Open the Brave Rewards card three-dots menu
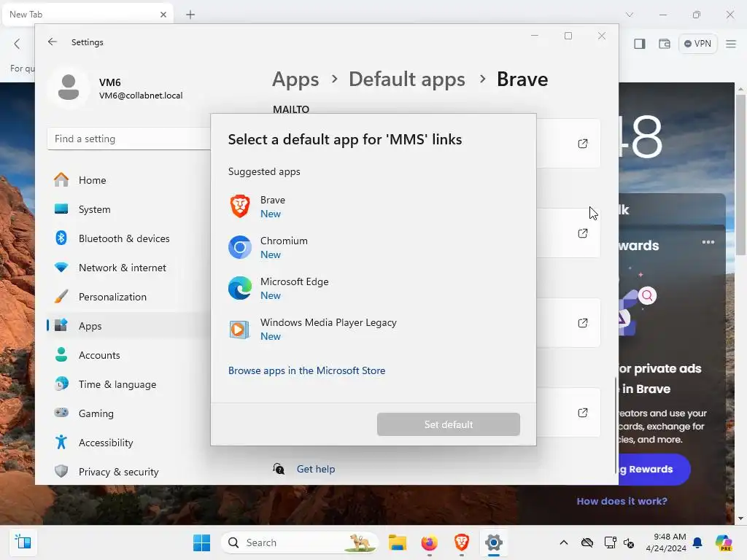 (708, 242)
